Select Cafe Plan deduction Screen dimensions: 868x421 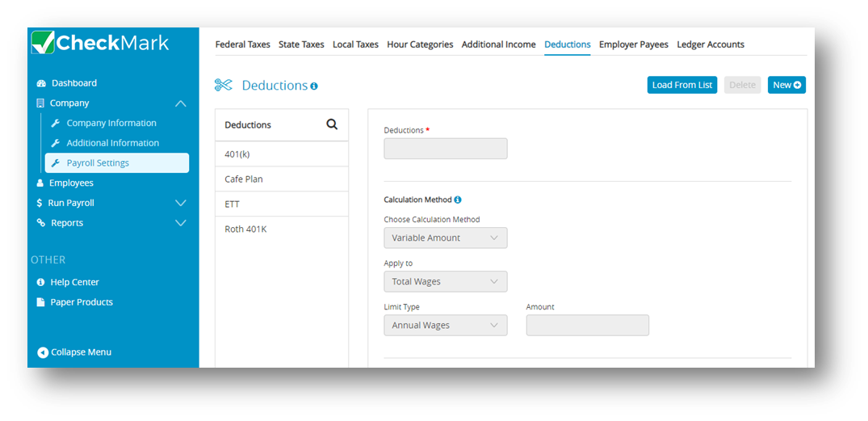tap(282, 179)
